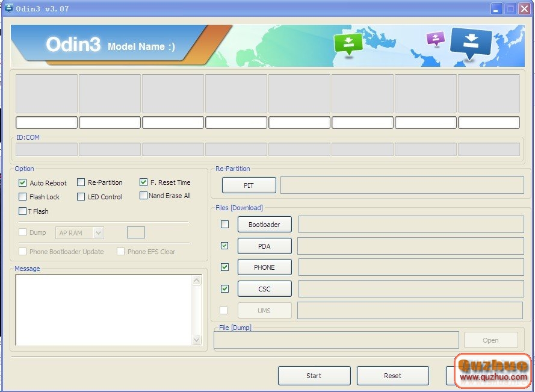535x392 pixels.
Task: Uncheck the PDA file checkbox
Action: 224,246
